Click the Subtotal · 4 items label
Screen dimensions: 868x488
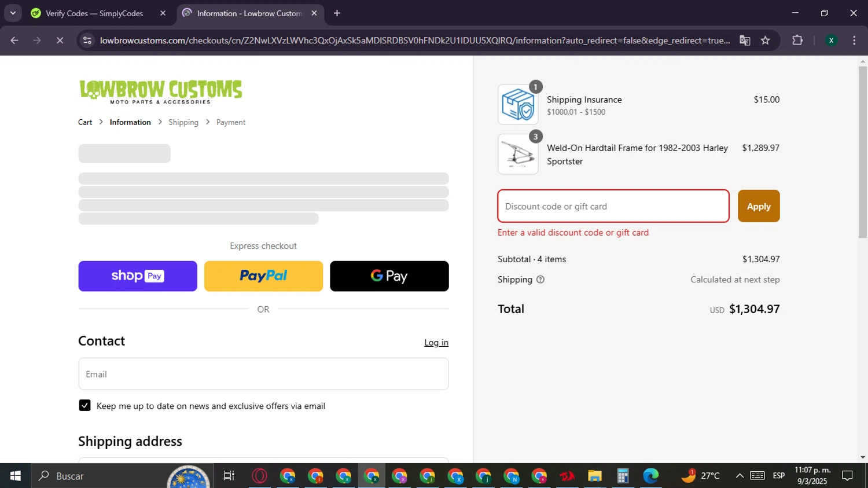532,259
